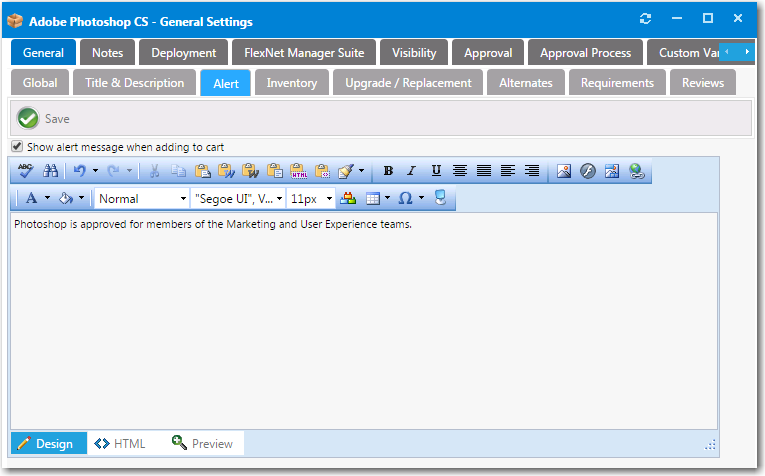Click the insert hyperlink icon

pos(636,171)
